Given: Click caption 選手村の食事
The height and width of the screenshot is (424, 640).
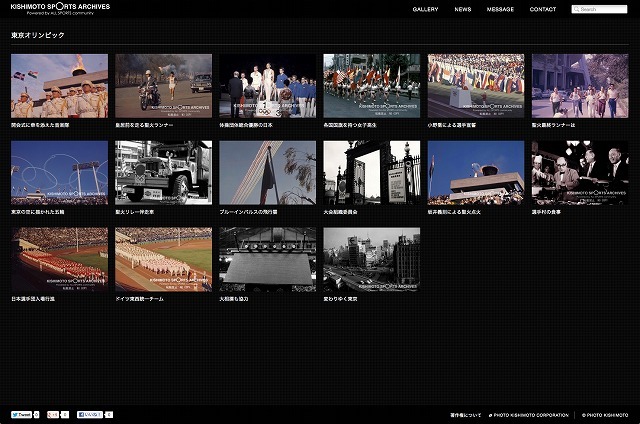Looking at the screenshot, I should (x=546, y=212).
